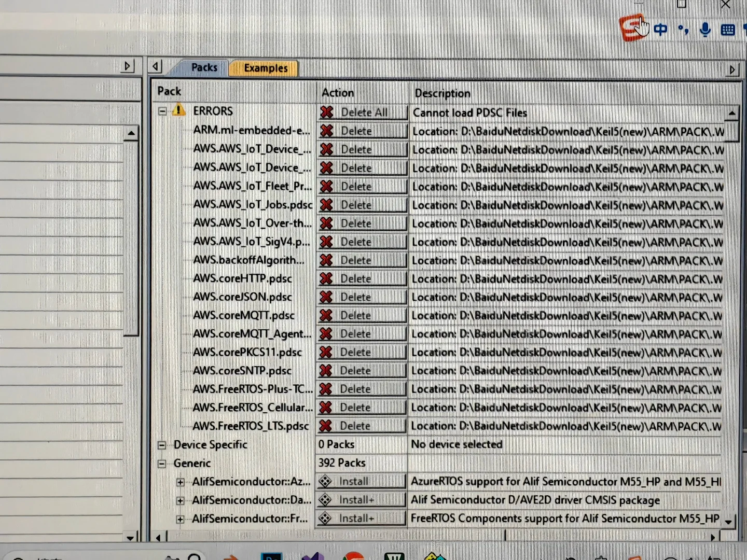
Task: Click 'Cannot load PDSC Files' description
Action: [x=470, y=113]
